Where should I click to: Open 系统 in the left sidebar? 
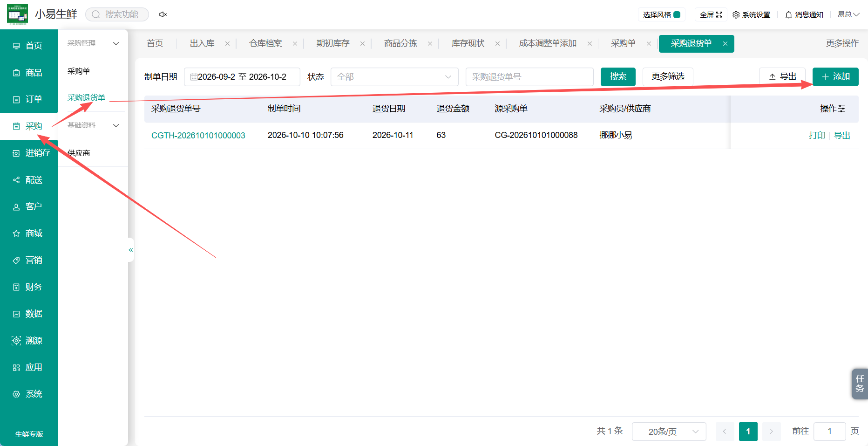click(x=29, y=394)
